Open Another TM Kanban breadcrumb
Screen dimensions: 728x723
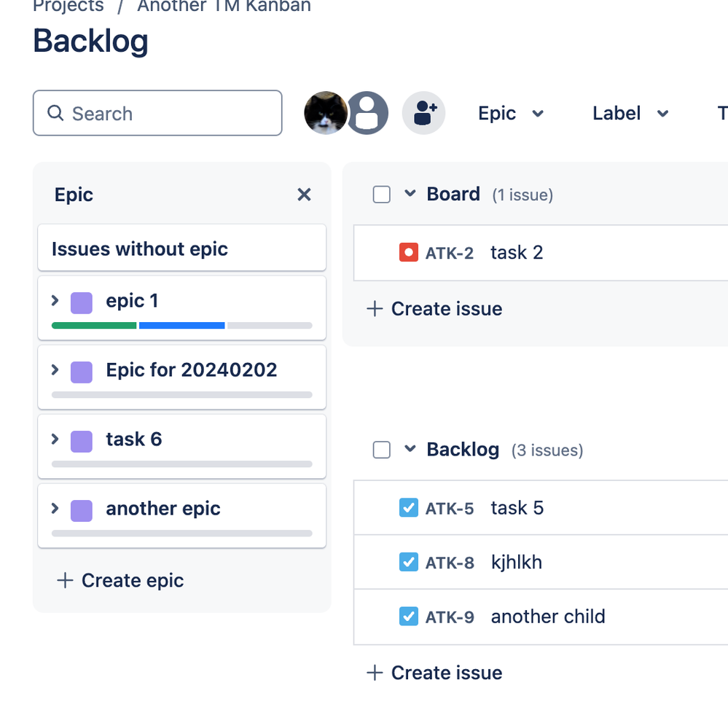point(224,6)
